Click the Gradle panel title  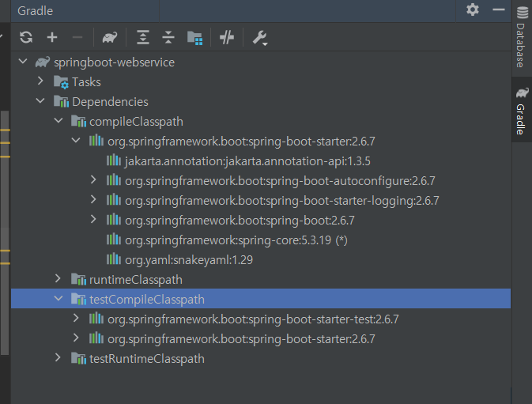click(x=36, y=11)
